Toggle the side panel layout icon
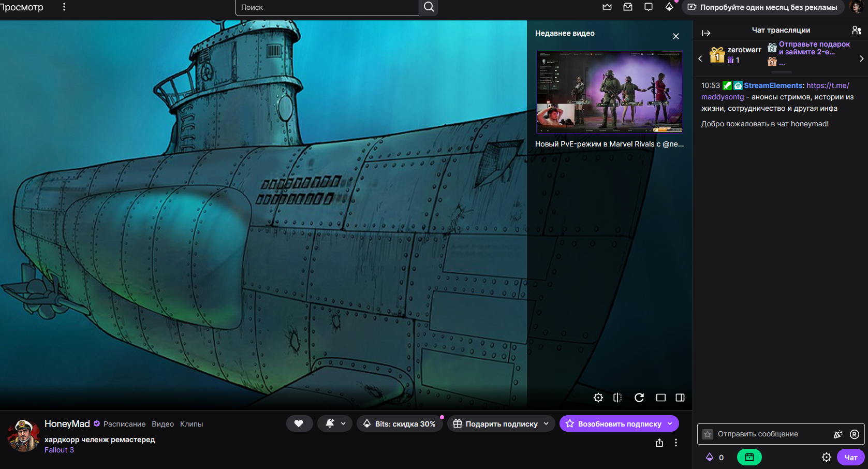Viewport: 868px width, 469px height. pos(680,398)
